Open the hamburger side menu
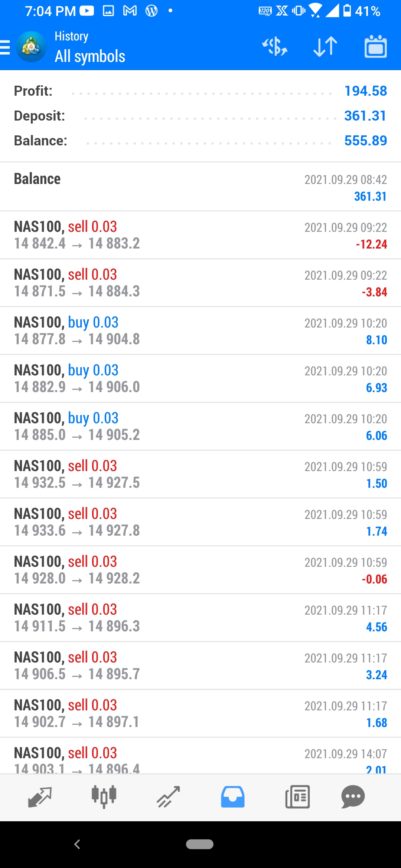The height and width of the screenshot is (868, 401). tap(5, 47)
